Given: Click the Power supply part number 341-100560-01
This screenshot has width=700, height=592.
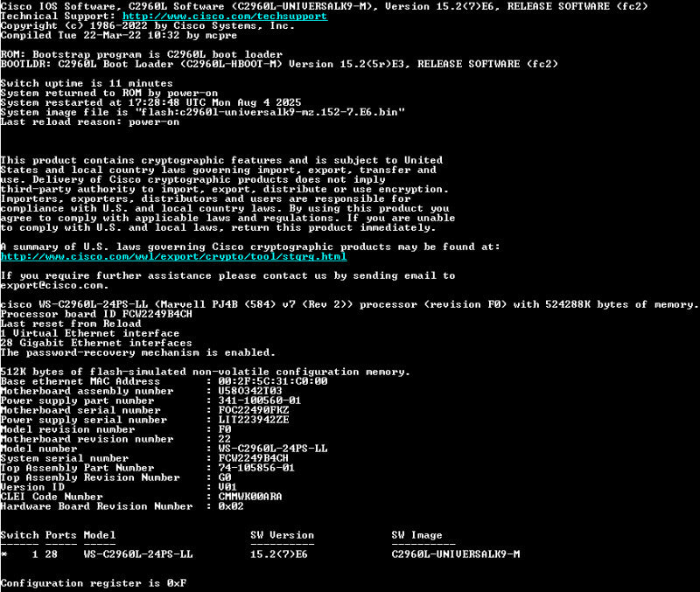Looking at the screenshot, I should pyautogui.click(x=259, y=400).
